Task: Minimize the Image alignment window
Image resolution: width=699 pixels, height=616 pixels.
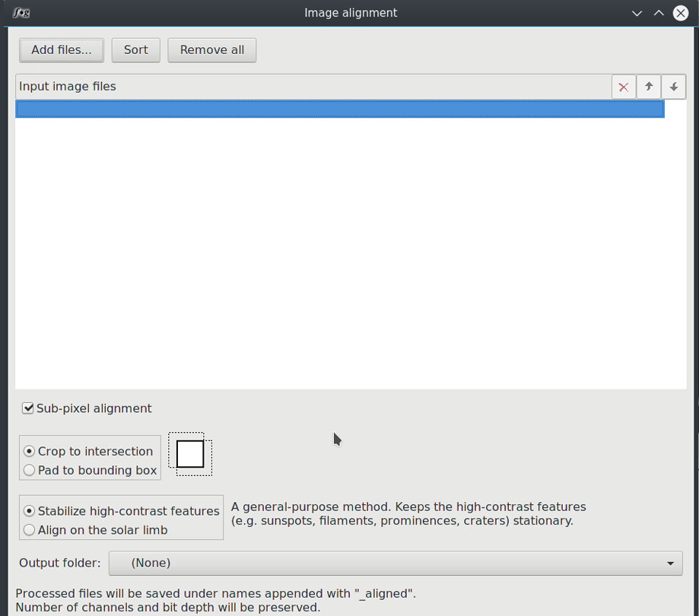Action: coord(637,14)
